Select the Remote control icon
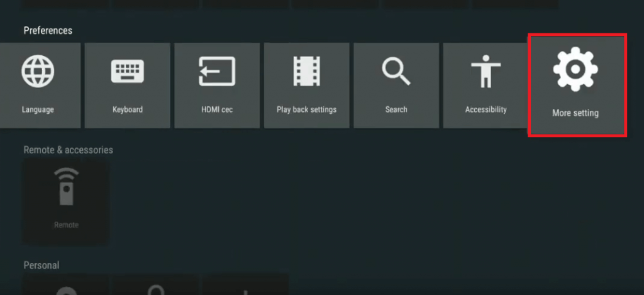The width and height of the screenshot is (644, 295). point(66,186)
